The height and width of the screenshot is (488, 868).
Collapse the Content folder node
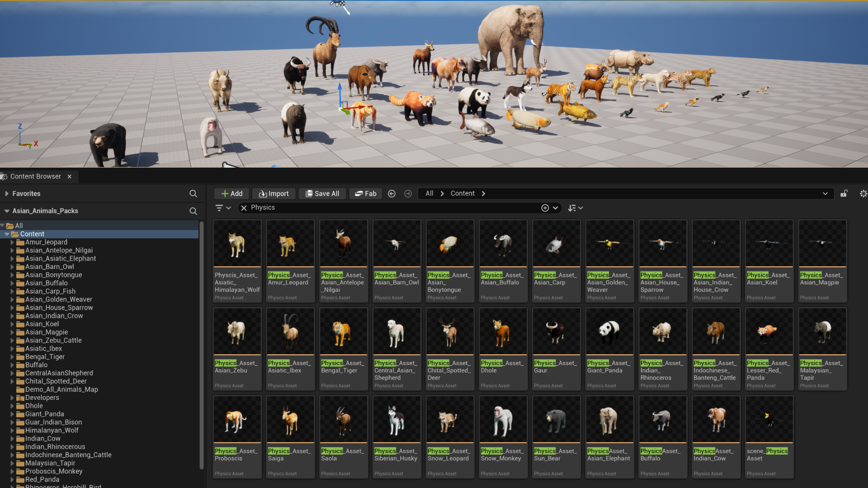click(7, 234)
